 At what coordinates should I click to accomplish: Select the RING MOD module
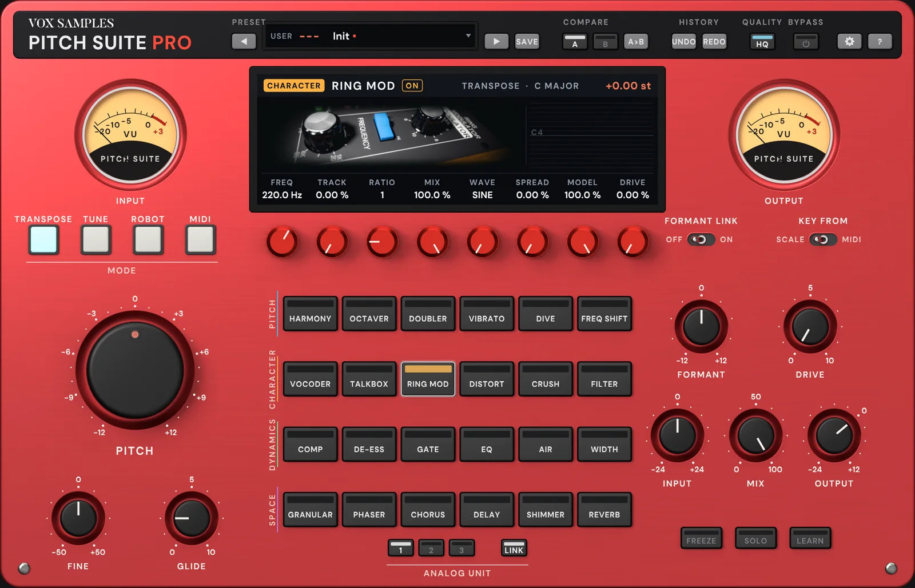click(x=428, y=378)
